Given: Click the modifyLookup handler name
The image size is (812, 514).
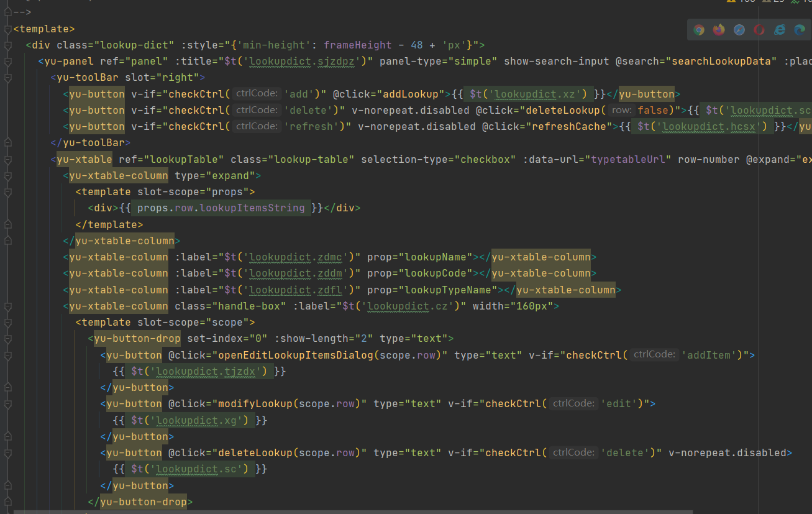Looking at the screenshot, I should tap(255, 403).
